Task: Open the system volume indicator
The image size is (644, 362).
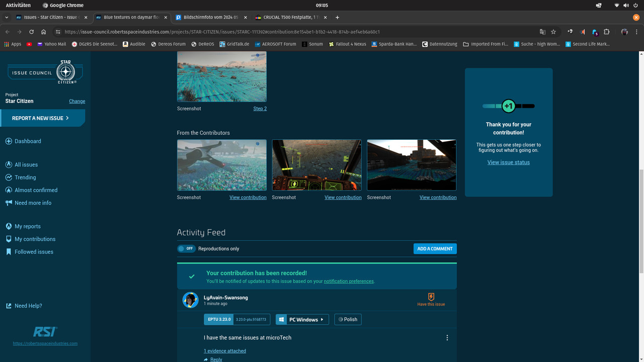Action: click(626, 5)
